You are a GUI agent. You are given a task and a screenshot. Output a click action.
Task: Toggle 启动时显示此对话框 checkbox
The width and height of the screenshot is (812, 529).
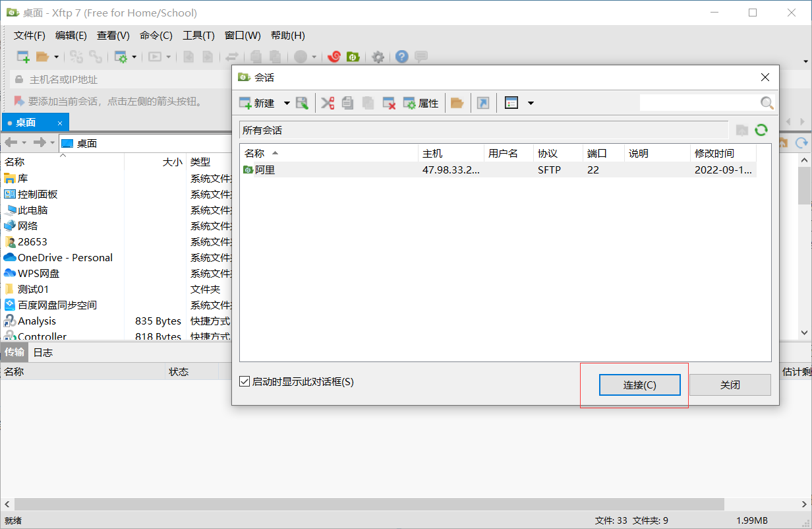[245, 382]
